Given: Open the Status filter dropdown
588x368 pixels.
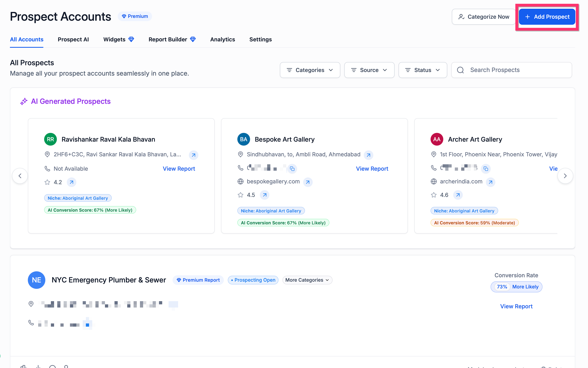Looking at the screenshot, I should (x=422, y=70).
